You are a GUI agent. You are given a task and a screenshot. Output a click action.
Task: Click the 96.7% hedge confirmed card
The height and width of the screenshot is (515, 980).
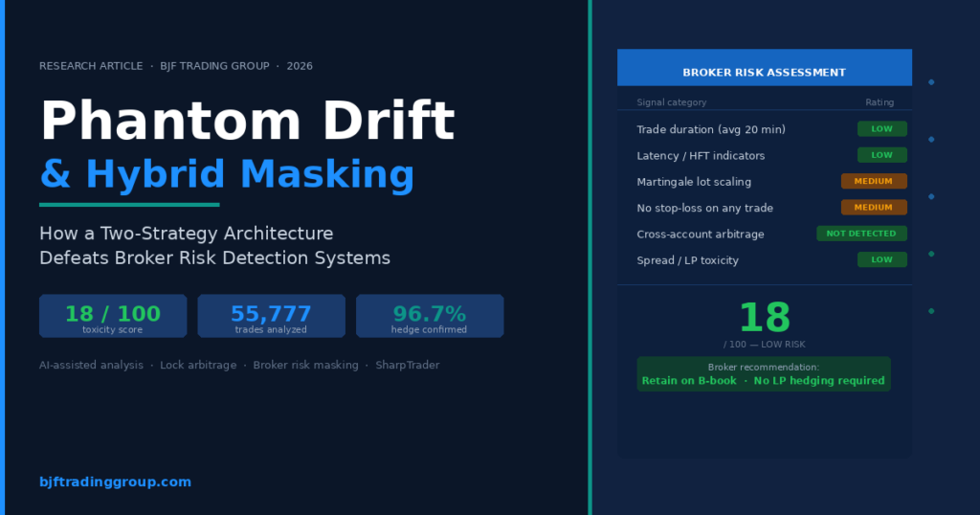click(x=430, y=316)
